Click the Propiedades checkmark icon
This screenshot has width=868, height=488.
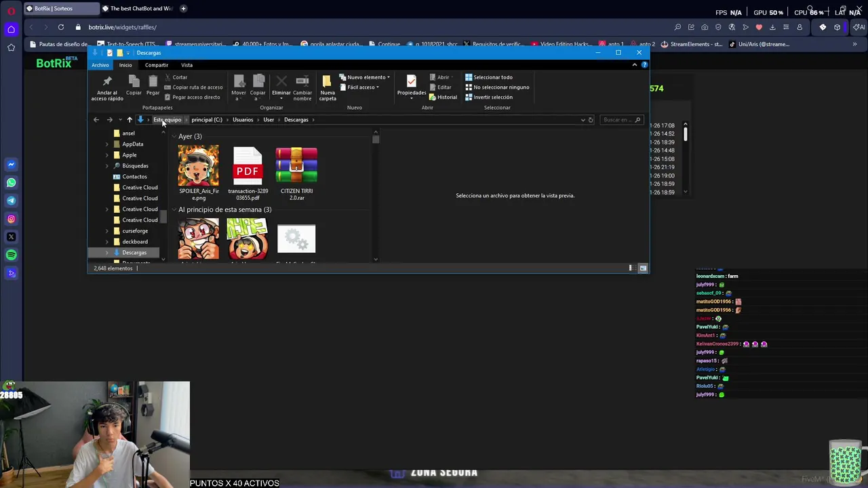(x=412, y=81)
